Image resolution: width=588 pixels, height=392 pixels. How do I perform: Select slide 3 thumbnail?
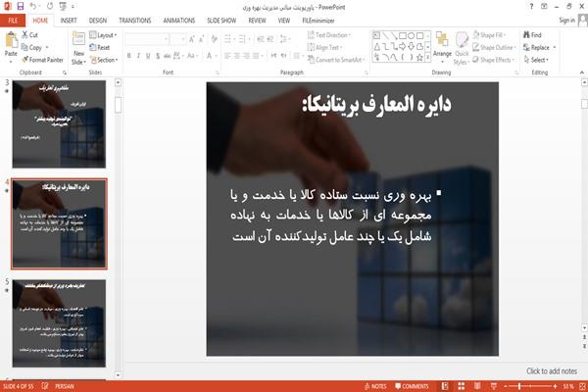tap(59, 123)
